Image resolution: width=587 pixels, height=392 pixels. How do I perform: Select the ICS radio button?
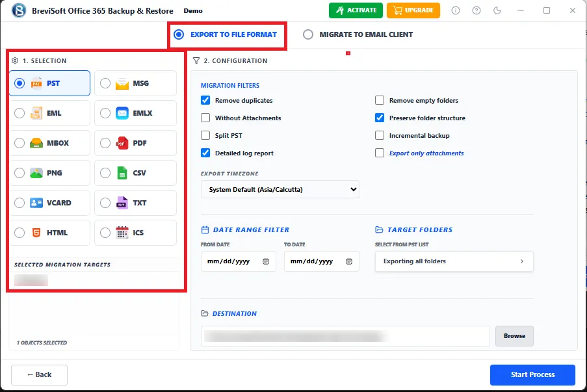tap(105, 233)
